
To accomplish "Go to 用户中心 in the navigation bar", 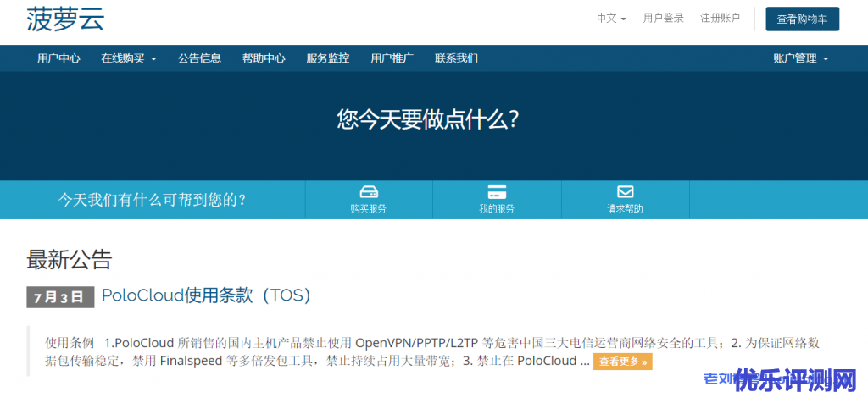I will pos(58,58).
